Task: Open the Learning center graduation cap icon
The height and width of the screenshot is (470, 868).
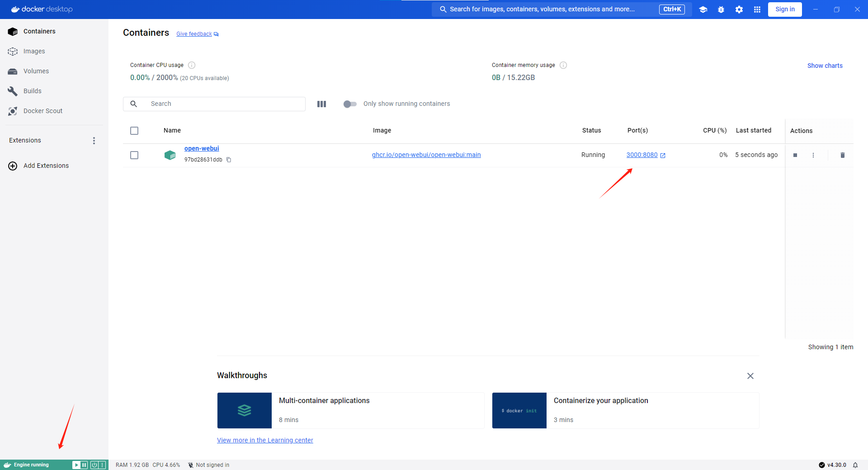Action: click(x=703, y=9)
